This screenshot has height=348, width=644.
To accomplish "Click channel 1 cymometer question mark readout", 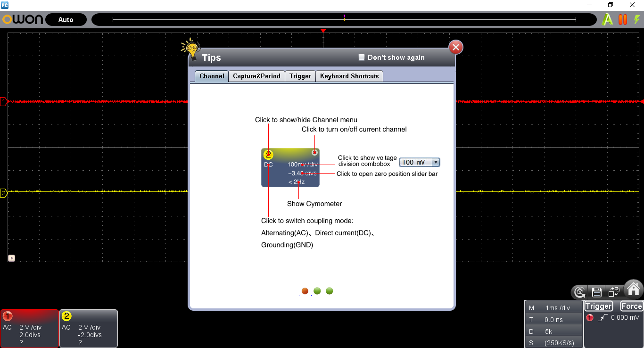I will point(21,343).
